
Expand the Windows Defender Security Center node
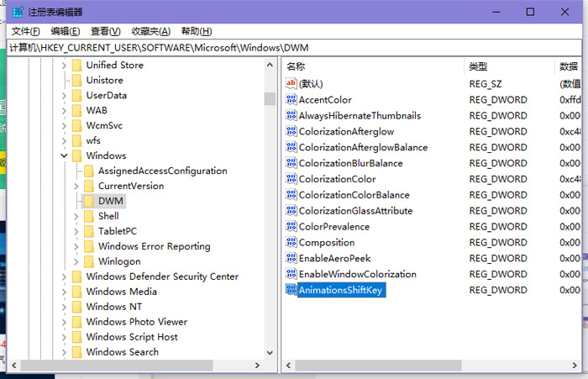pos(65,276)
